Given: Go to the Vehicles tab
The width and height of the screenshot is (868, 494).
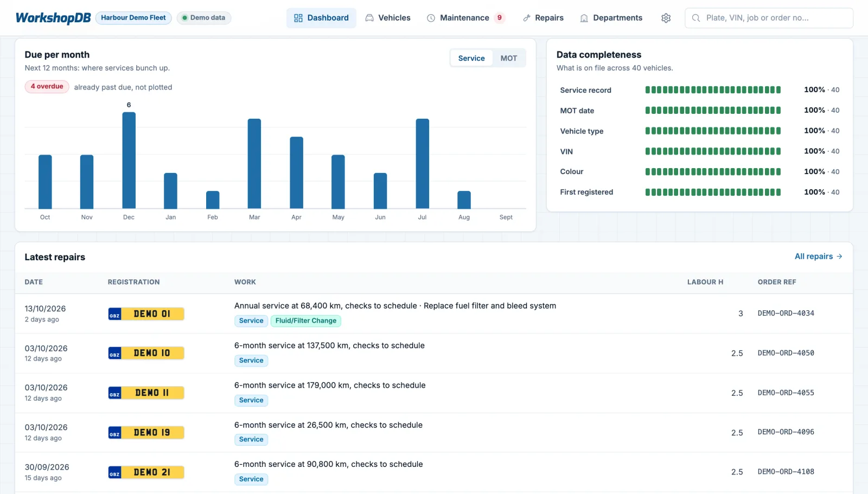Looking at the screenshot, I should 388,18.
